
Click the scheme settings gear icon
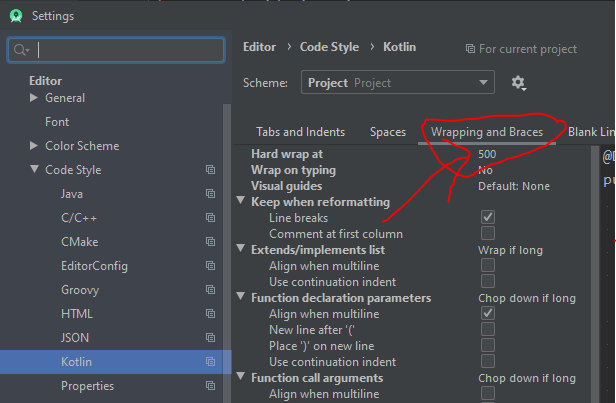(518, 83)
